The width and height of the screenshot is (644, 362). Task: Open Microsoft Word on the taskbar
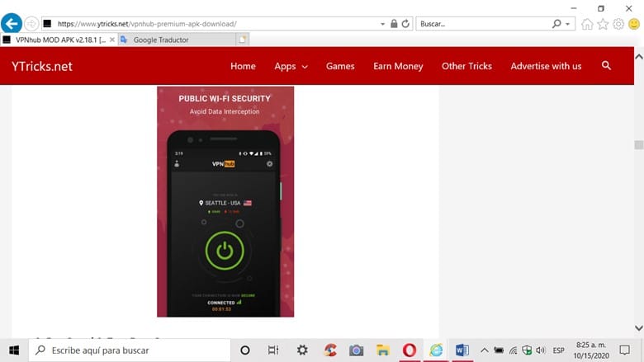coord(462,350)
